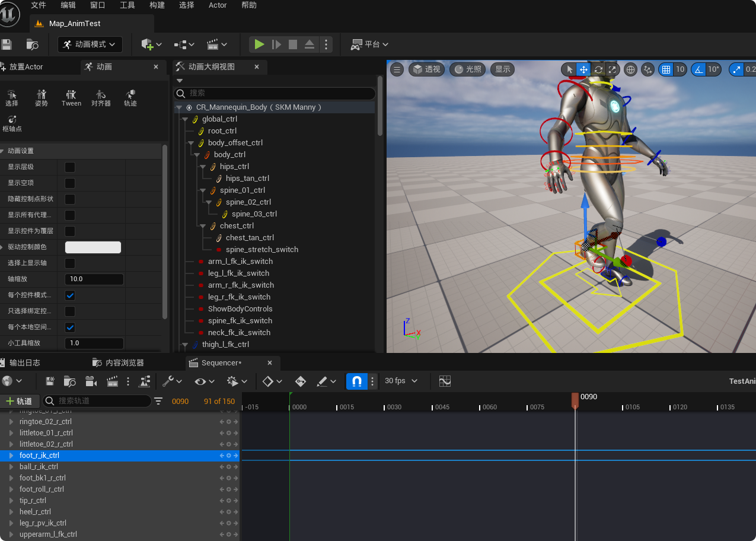Screen dimensions: 756x541
Task: Open the 轨迹 motion trail tool
Action: (130, 98)
